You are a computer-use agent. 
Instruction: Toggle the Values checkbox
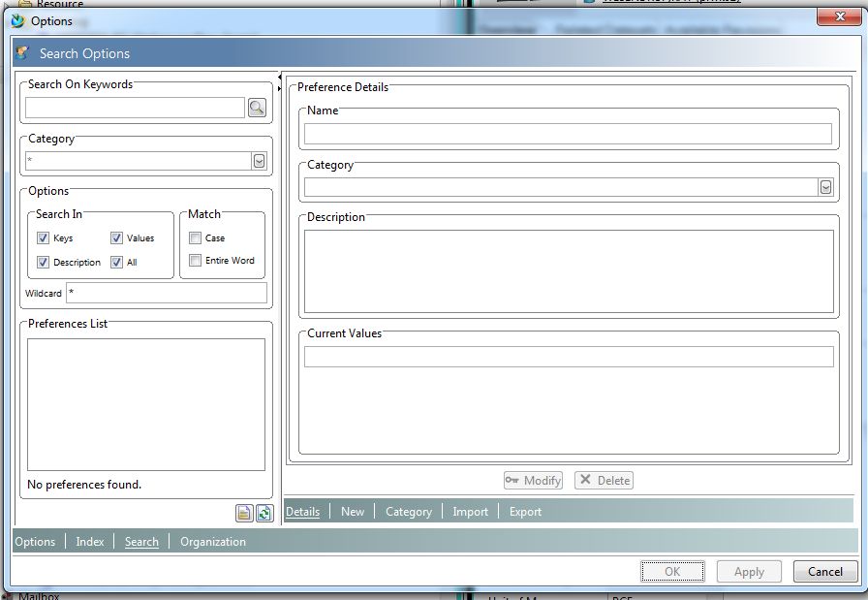click(x=116, y=237)
